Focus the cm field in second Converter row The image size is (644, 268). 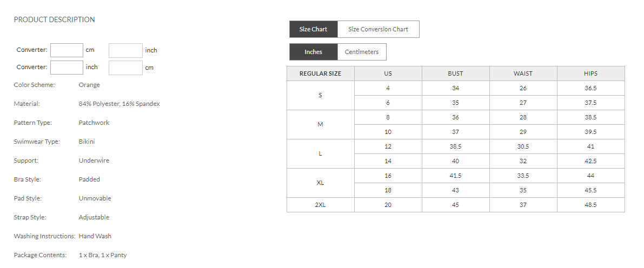coord(125,68)
